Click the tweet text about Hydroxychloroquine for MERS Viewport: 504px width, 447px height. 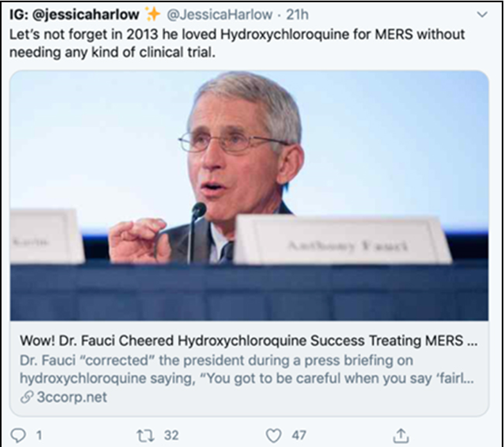click(x=237, y=42)
